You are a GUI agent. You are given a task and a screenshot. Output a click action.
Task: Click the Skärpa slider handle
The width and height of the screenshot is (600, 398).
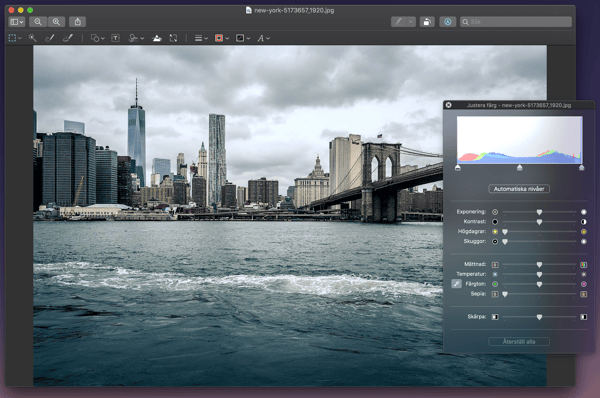click(x=539, y=317)
